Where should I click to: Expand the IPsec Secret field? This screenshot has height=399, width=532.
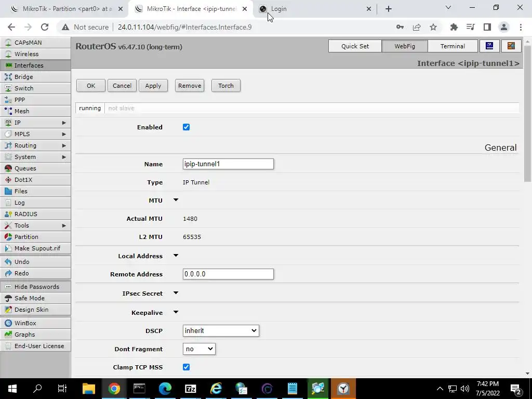(176, 293)
